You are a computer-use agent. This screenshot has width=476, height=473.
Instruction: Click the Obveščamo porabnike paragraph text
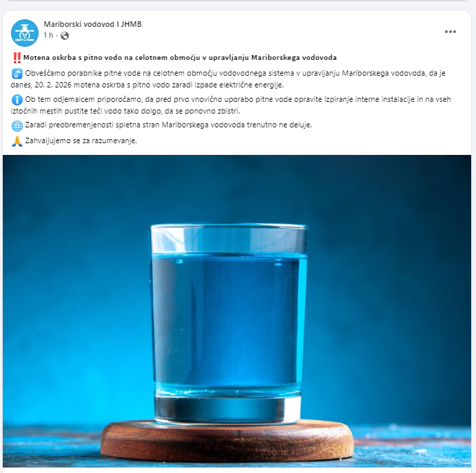tap(228, 79)
